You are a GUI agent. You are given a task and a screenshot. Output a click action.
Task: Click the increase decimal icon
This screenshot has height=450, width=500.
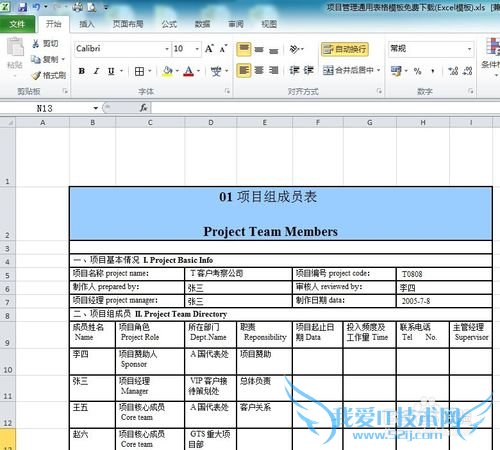point(453,71)
